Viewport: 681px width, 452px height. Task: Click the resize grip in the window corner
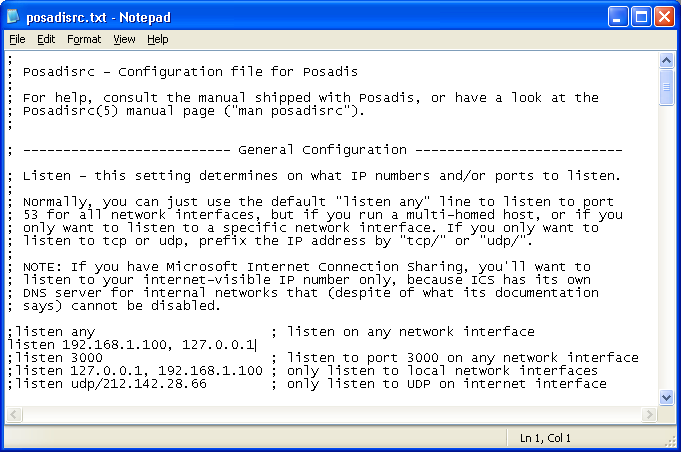(x=670, y=441)
